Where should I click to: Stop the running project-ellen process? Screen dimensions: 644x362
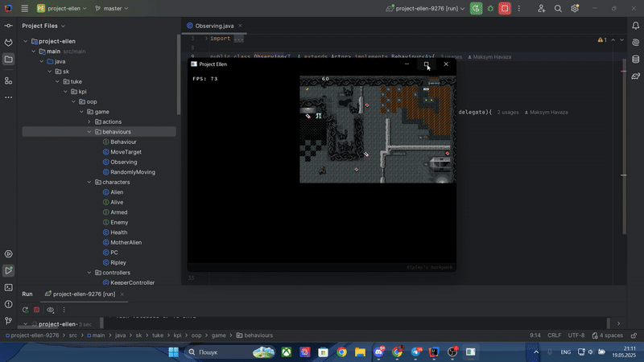[505, 8]
